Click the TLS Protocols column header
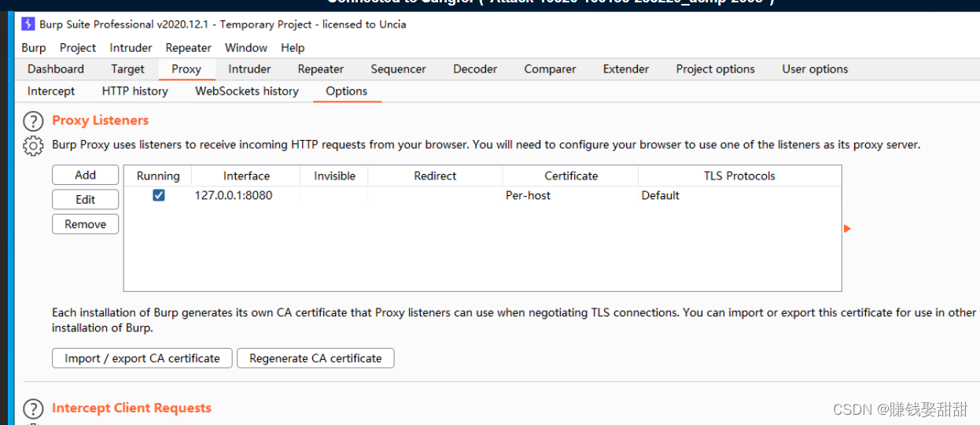 click(739, 176)
